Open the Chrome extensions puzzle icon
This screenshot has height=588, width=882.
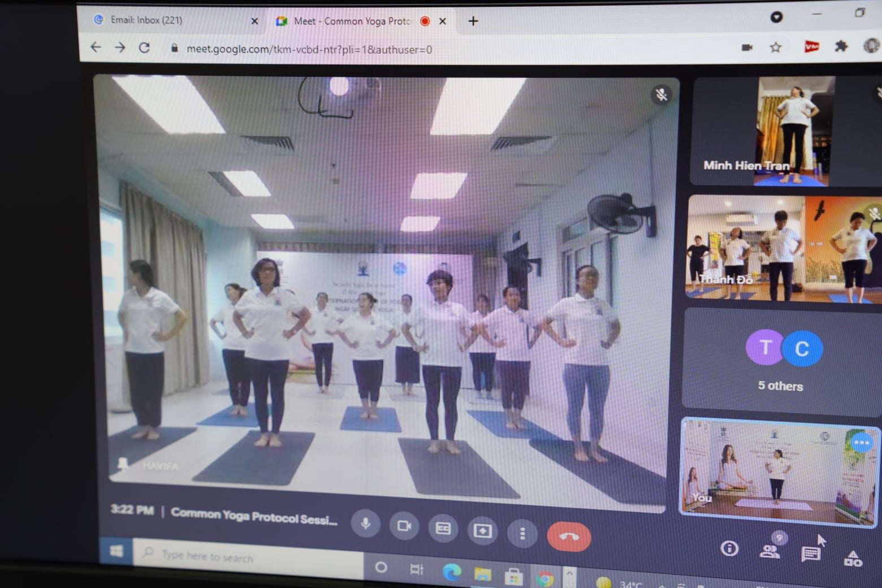point(841,46)
